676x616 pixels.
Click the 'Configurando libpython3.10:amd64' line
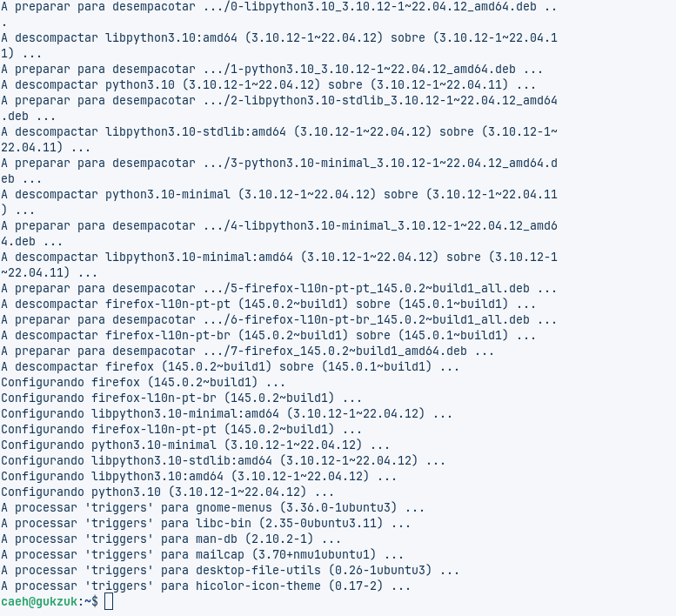(198, 477)
